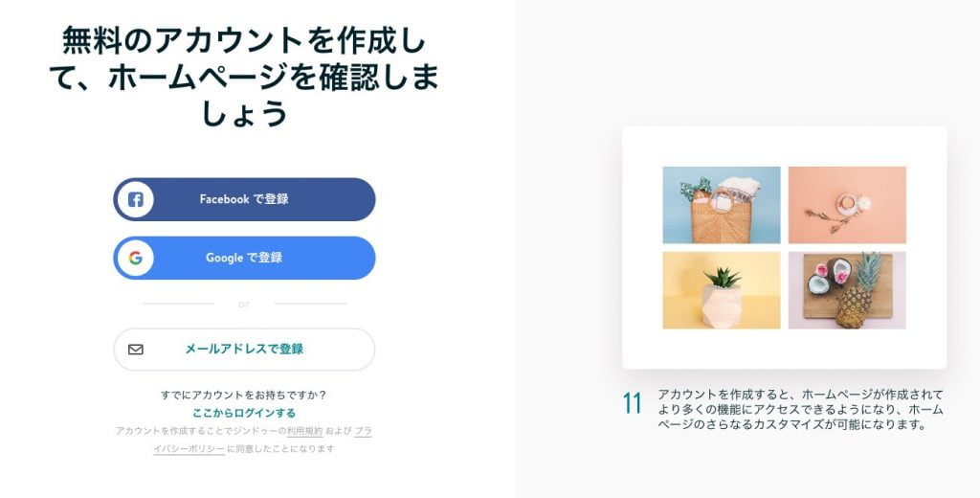Click the Google logo icon
Image resolution: width=980 pixels, height=498 pixels.
(136, 258)
